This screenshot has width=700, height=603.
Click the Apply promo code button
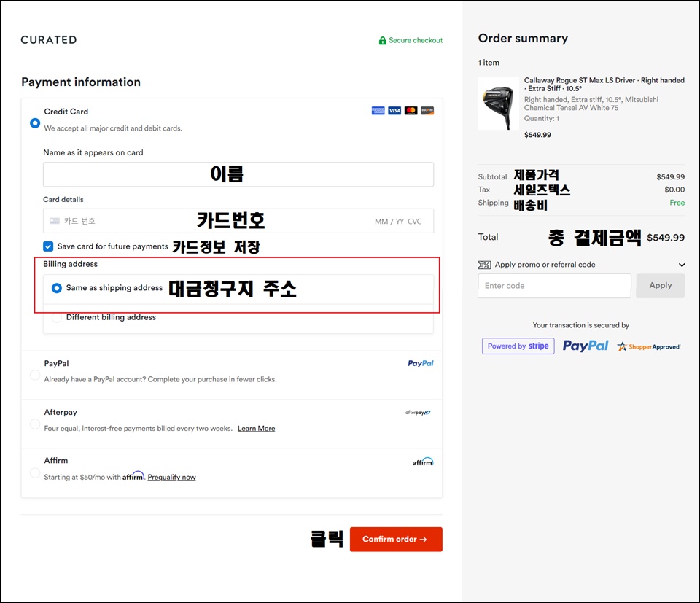pos(661,286)
